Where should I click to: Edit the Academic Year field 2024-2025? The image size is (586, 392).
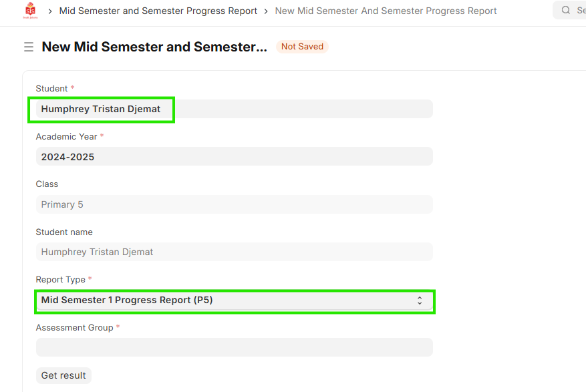(234, 157)
